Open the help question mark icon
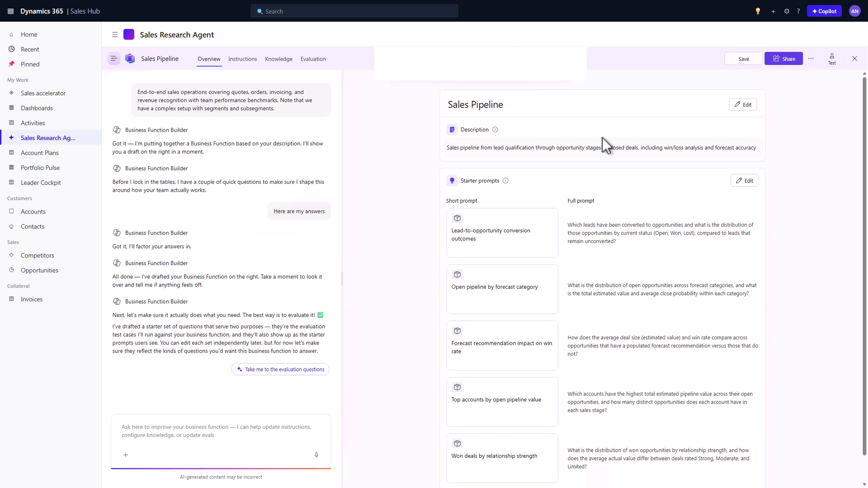The image size is (868, 488). (798, 11)
